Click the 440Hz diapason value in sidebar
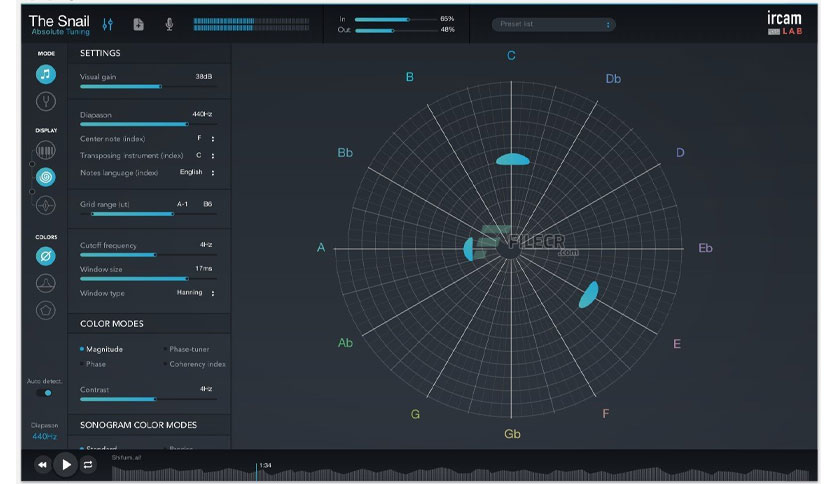The image size is (836, 484). coord(44,437)
